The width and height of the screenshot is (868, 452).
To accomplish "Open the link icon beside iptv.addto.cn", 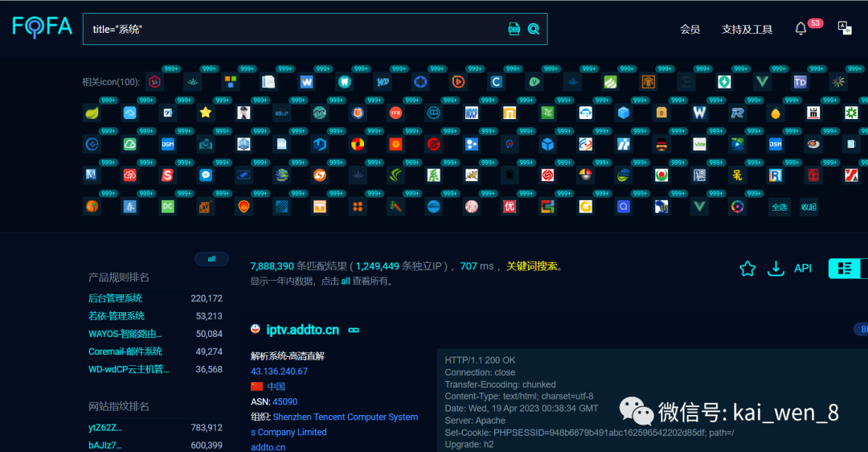I will 353,330.
